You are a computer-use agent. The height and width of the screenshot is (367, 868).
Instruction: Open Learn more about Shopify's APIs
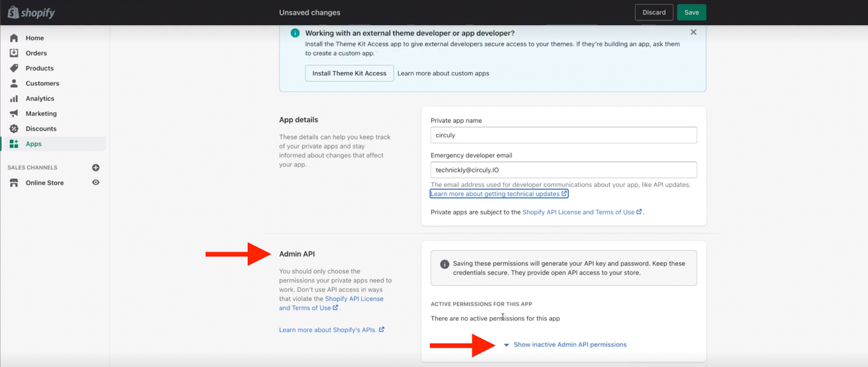(x=331, y=330)
